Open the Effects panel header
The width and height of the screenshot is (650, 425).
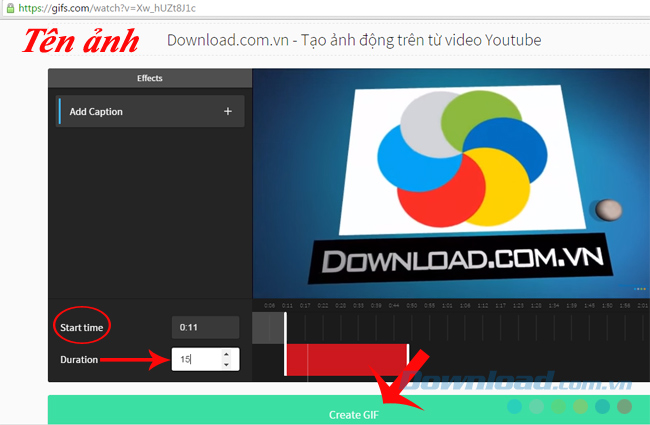point(150,78)
